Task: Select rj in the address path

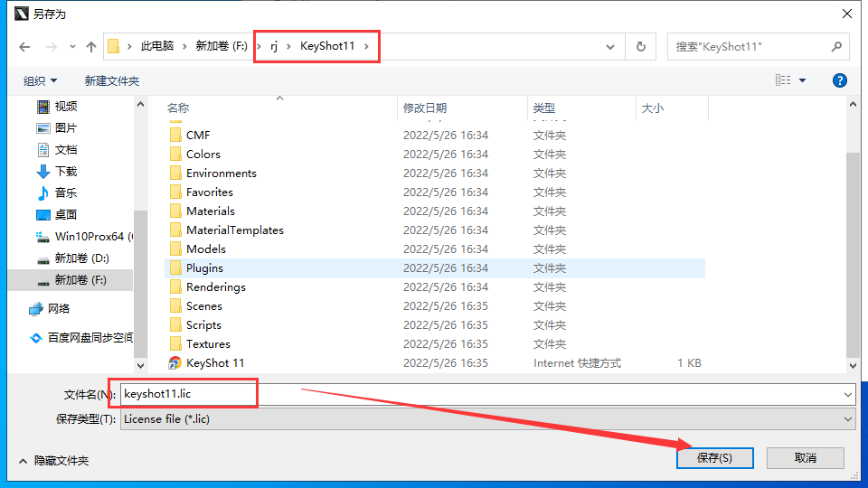Action: (x=274, y=46)
